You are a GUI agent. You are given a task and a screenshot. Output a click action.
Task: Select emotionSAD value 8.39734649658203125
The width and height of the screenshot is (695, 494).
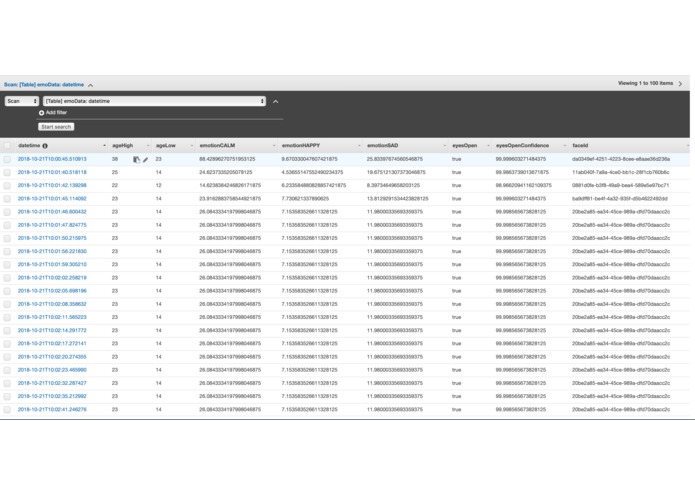point(394,186)
